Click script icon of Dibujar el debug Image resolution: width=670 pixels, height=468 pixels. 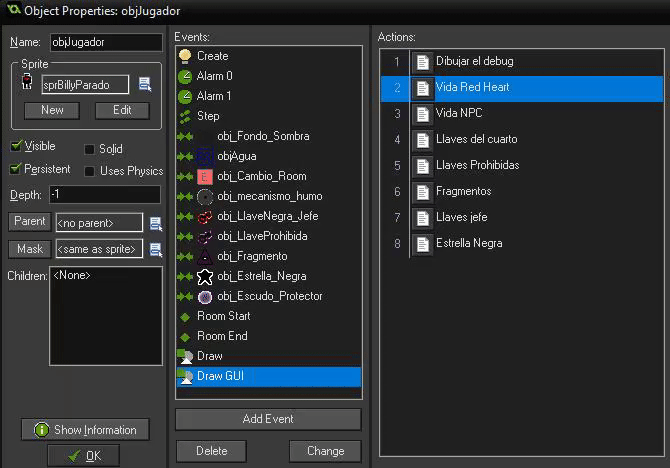[x=422, y=62]
